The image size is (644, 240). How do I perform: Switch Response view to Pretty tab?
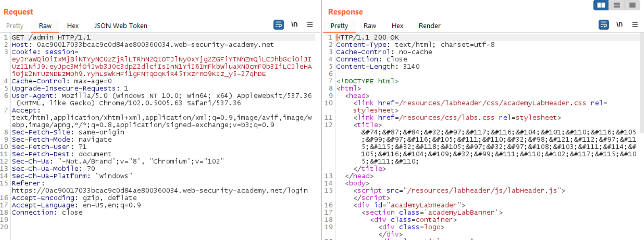[x=339, y=26]
